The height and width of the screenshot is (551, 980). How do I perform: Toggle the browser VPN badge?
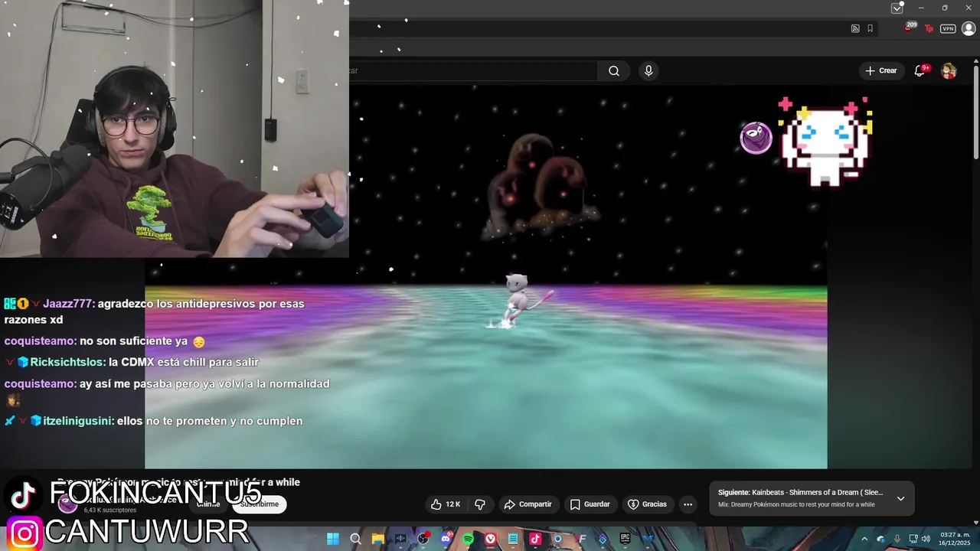pyautogui.click(x=948, y=28)
